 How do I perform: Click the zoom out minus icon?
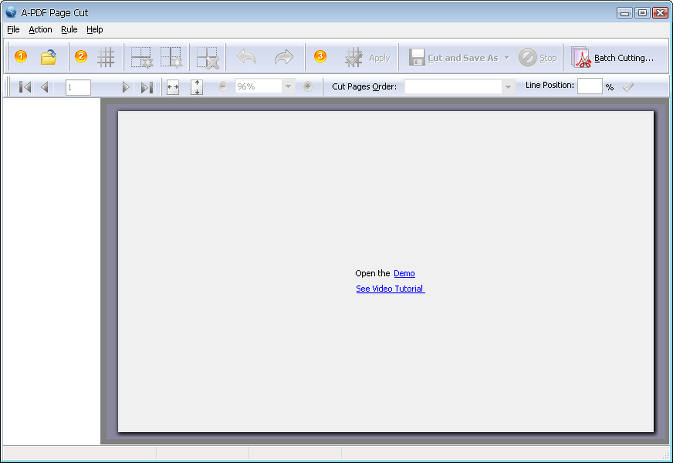[223, 86]
